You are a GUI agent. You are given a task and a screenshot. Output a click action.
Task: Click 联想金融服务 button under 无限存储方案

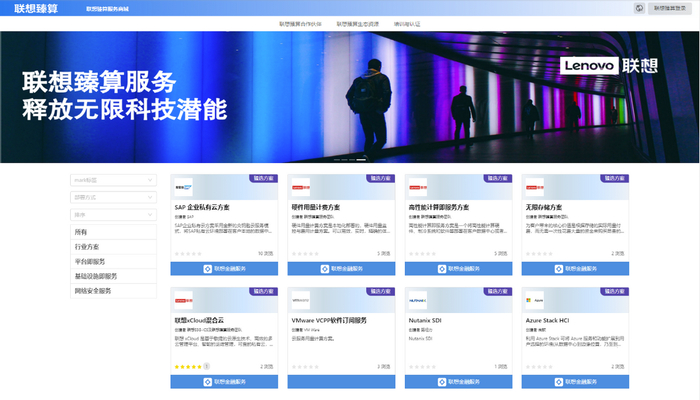click(575, 269)
